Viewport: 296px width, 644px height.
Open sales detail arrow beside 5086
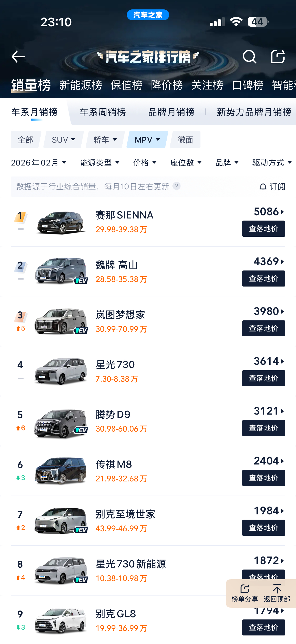pyautogui.click(x=282, y=212)
